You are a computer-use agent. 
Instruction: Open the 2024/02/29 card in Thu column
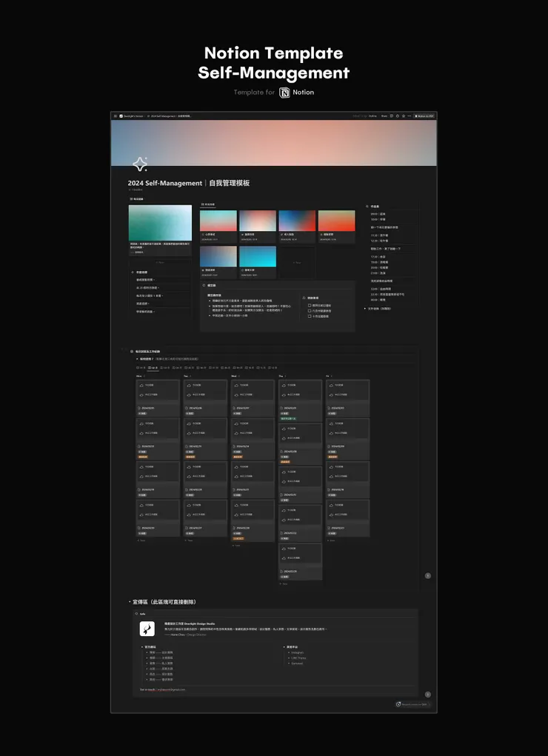pyautogui.click(x=300, y=561)
